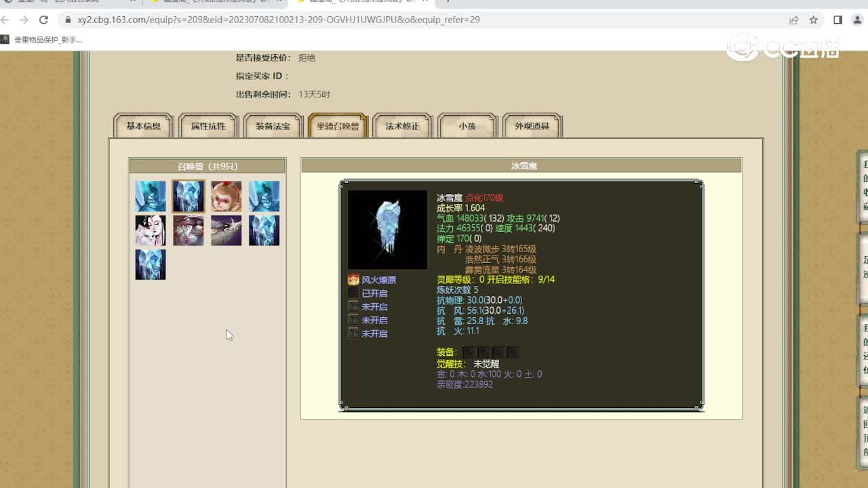Click the third 装备 slot icon

pos(498,352)
